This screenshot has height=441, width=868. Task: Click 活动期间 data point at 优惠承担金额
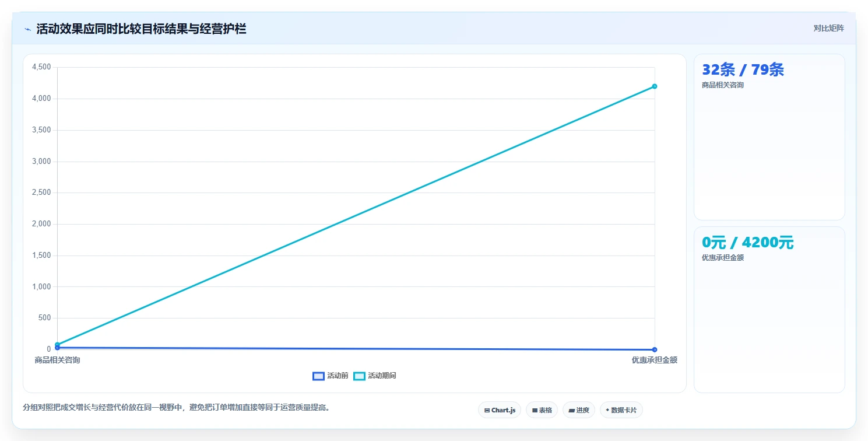(655, 86)
